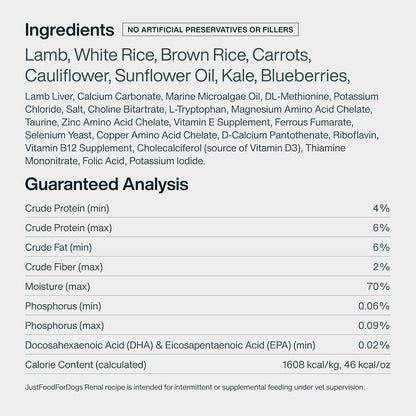The width and height of the screenshot is (416, 416).
Task: Select the DHA & EPA (min) row label
Action: [170, 345]
